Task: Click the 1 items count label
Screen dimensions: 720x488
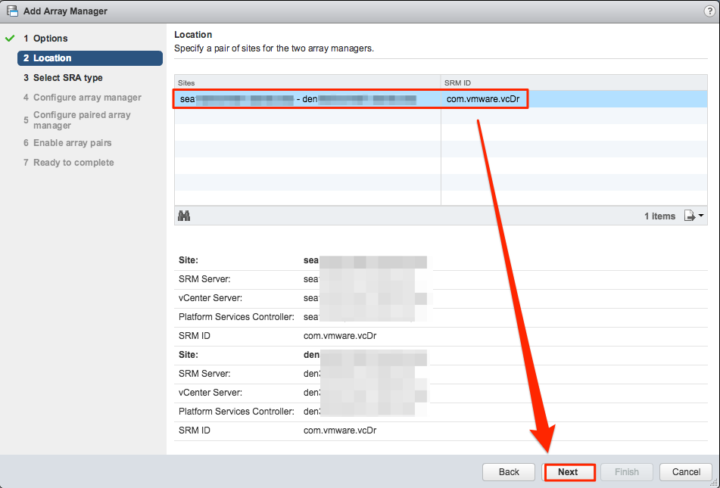Action: 659,216
